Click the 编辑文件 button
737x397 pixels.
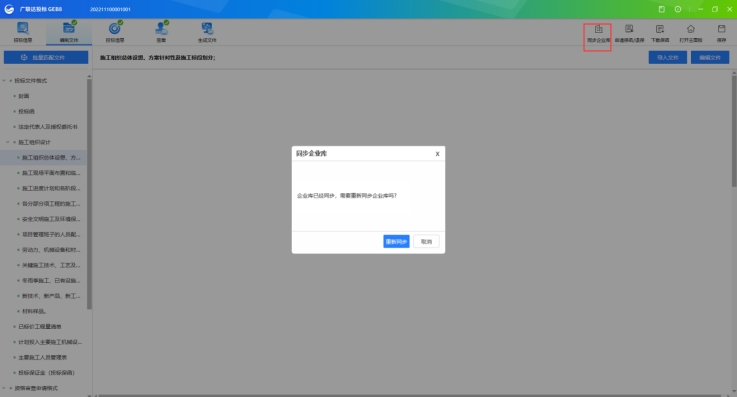[710, 57]
